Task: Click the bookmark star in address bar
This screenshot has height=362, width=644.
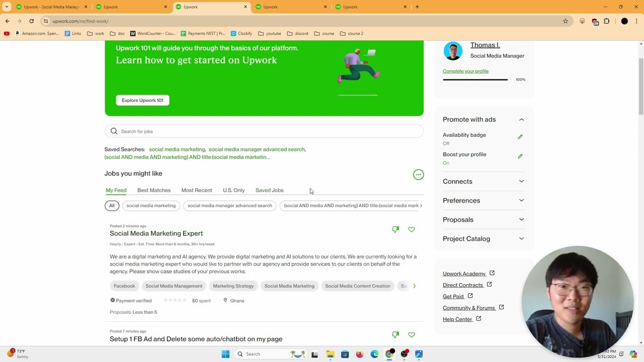Action: [566, 21]
